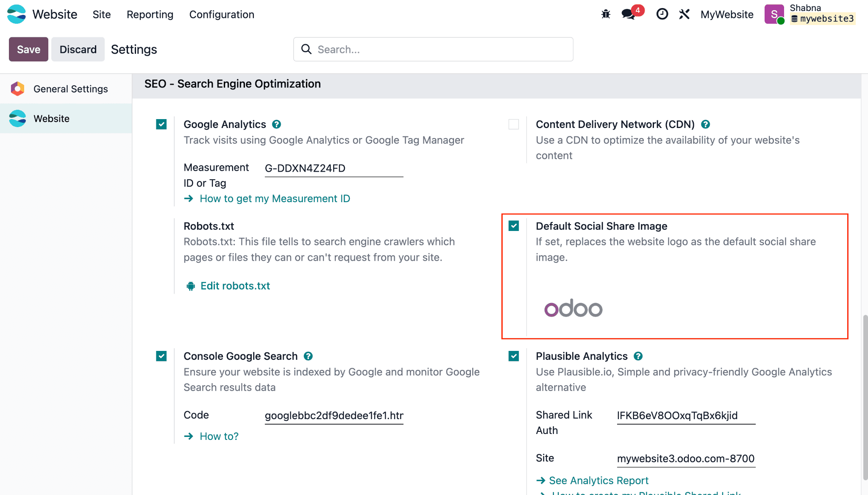868x495 pixels.
Task: Follow the Edit robots.txt link
Action: click(235, 286)
